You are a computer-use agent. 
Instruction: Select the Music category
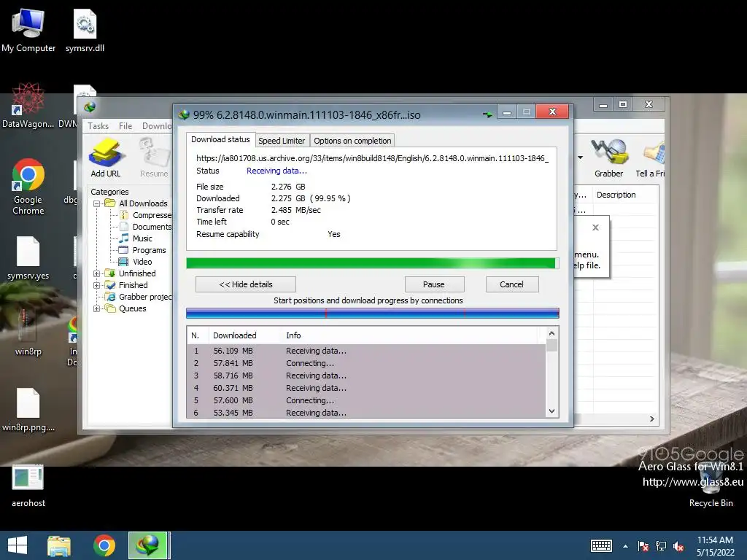[136, 238]
